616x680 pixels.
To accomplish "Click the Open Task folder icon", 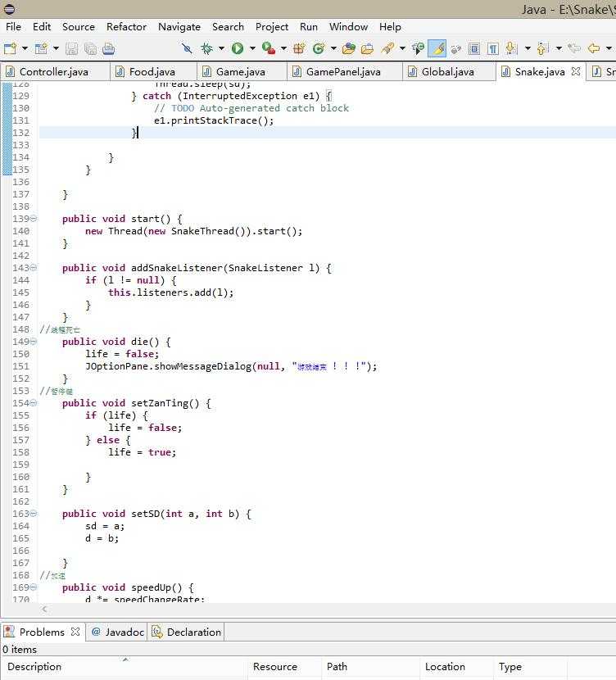I will pos(367,48).
